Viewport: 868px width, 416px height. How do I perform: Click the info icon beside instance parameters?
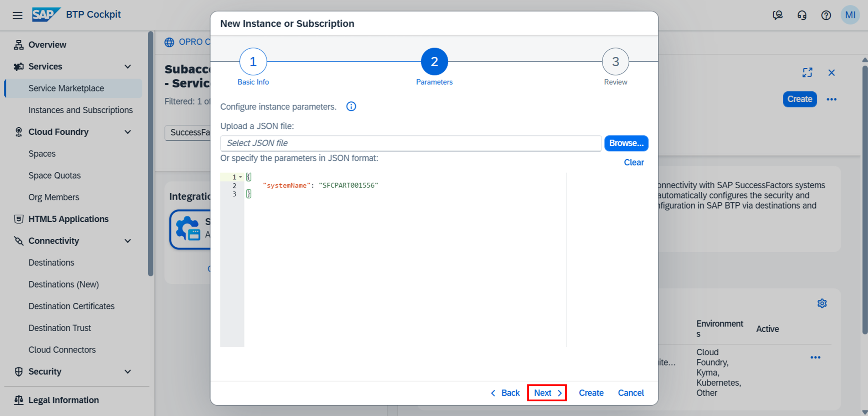[x=351, y=107]
